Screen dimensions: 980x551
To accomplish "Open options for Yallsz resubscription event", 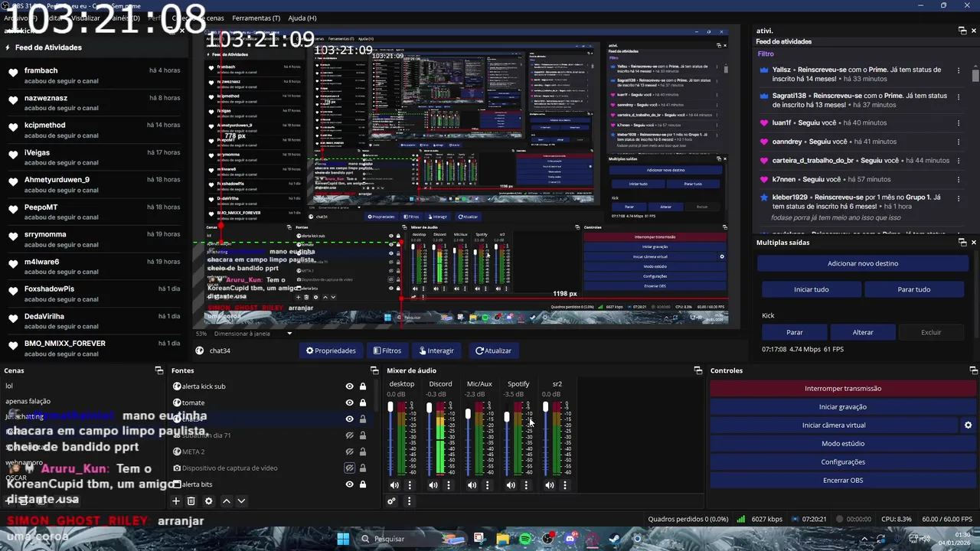I will (x=959, y=70).
